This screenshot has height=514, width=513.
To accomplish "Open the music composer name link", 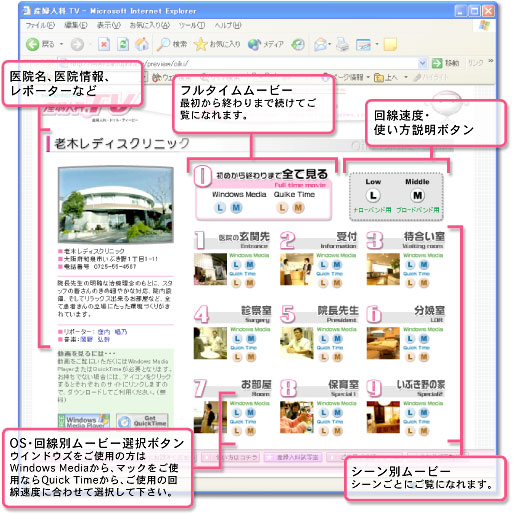I will tap(95, 339).
